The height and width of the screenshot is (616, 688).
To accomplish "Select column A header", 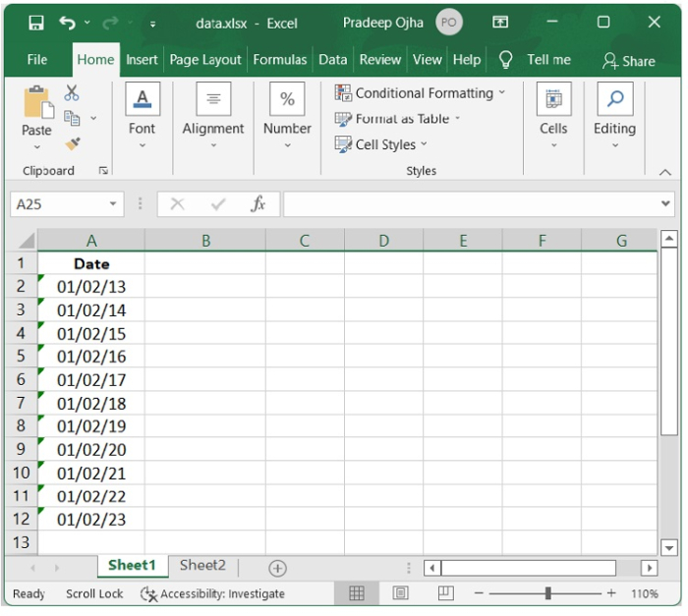I will (91, 241).
